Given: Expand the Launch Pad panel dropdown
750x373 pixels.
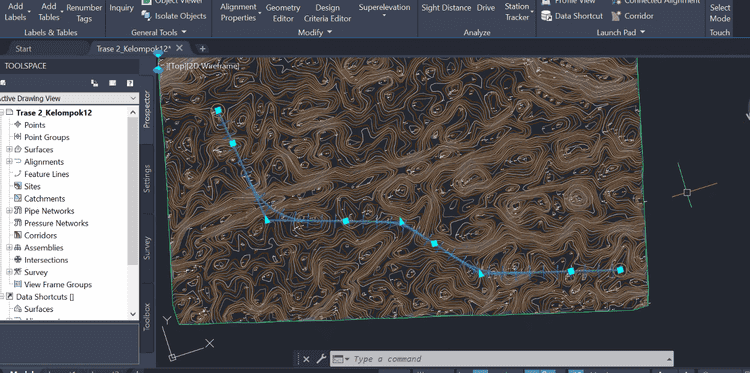Looking at the screenshot, I should (x=642, y=33).
